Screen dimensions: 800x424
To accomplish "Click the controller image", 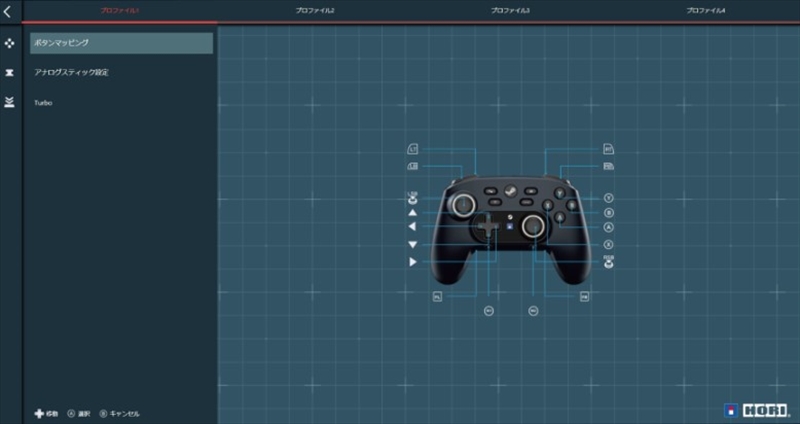I will click(510, 230).
